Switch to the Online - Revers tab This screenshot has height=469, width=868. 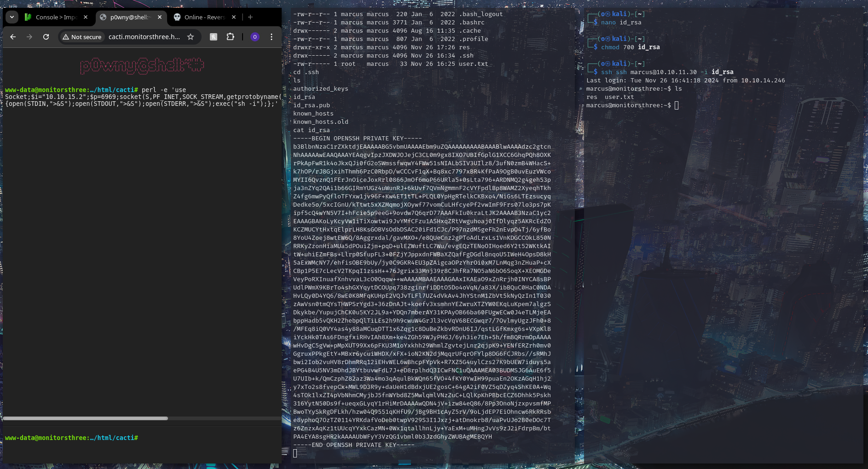tap(205, 17)
